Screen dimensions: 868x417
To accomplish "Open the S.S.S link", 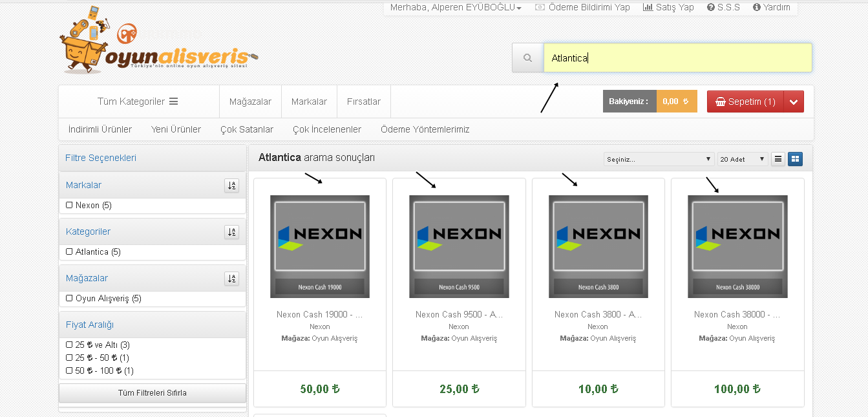I will click(x=723, y=7).
